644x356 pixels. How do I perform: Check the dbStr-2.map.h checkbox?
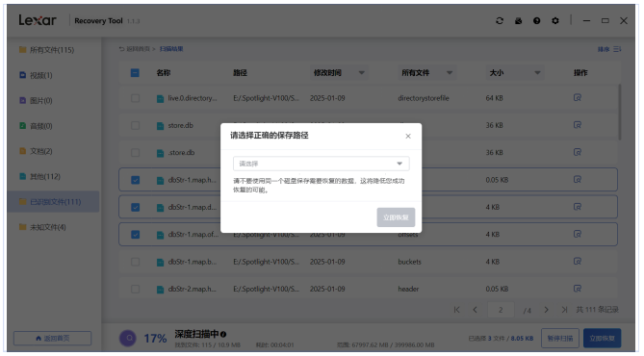click(x=135, y=289)
